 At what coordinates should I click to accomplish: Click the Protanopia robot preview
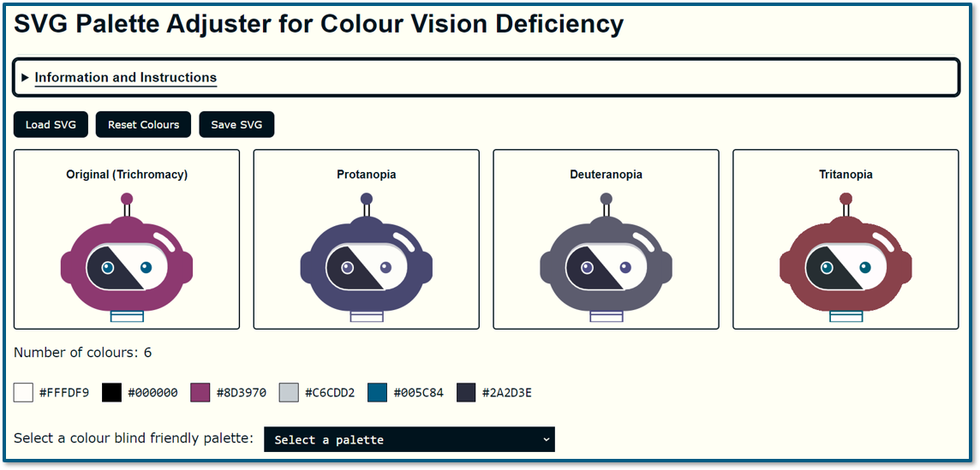point(367,258)
